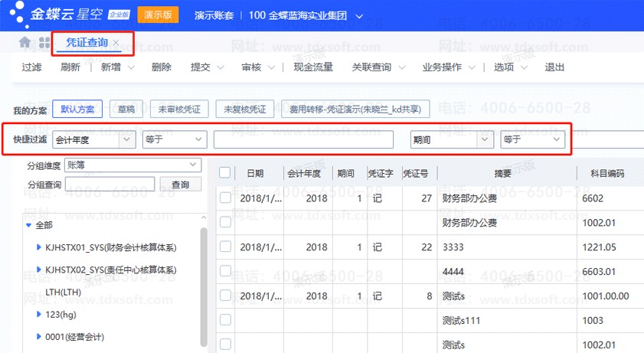Expand the 审核 dropdown arrow
The height and width of the screenshot is (353, 644).
(270, 67)
